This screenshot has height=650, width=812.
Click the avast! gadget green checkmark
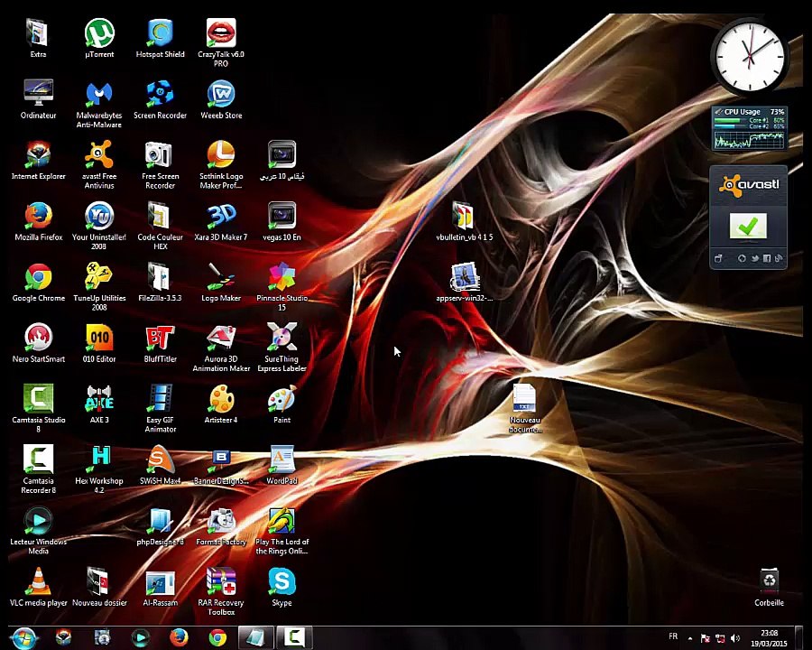(x=748, y=226)
